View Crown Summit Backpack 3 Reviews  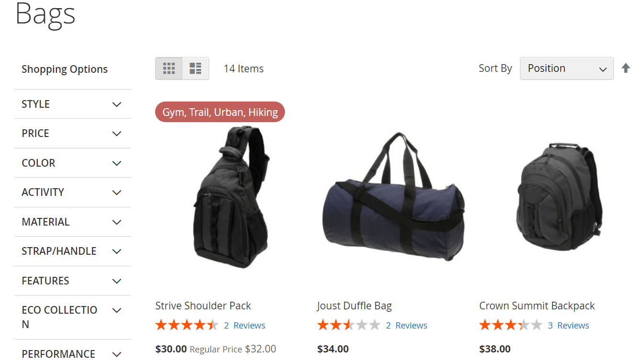click(x=568, y=326)
